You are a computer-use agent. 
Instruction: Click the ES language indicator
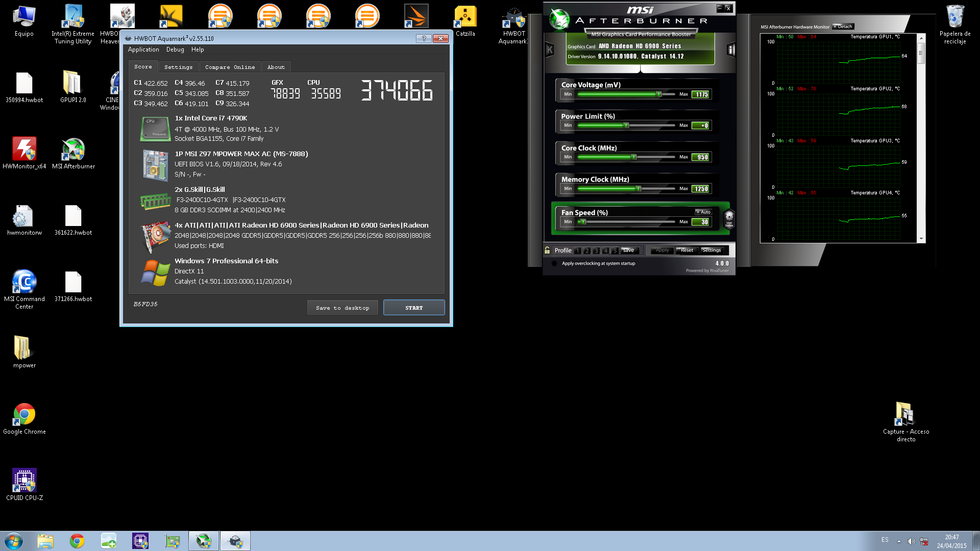(885, 540)
